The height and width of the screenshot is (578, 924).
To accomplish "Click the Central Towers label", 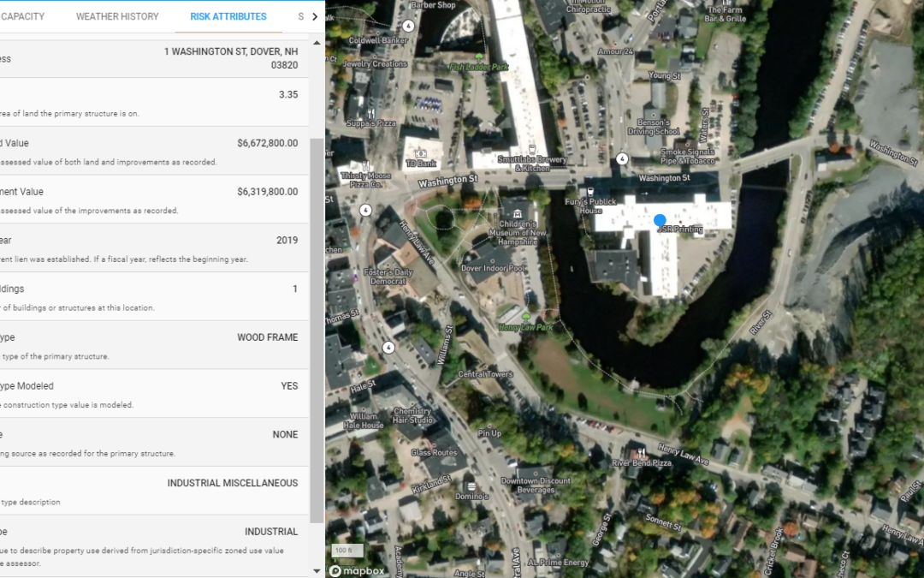I will [486, 374].
